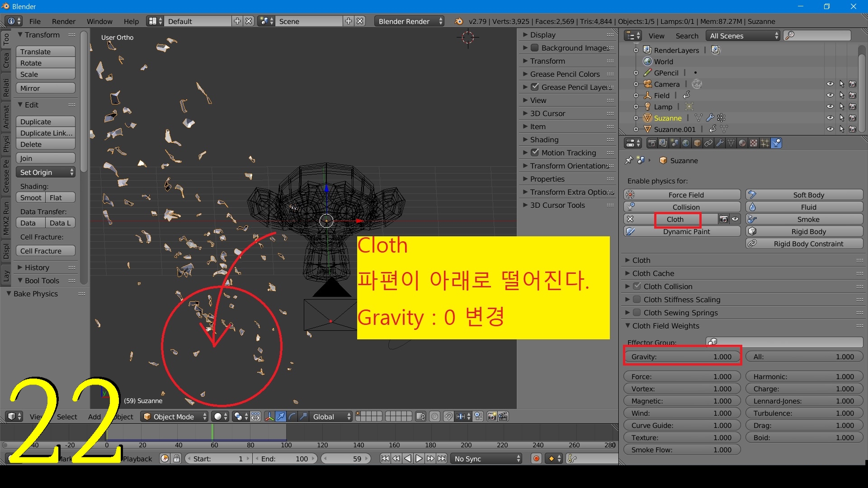This screenshot has width=868, height=488.
Task: Open the Render Layers properties tab
Action: (x=663, y=143)
